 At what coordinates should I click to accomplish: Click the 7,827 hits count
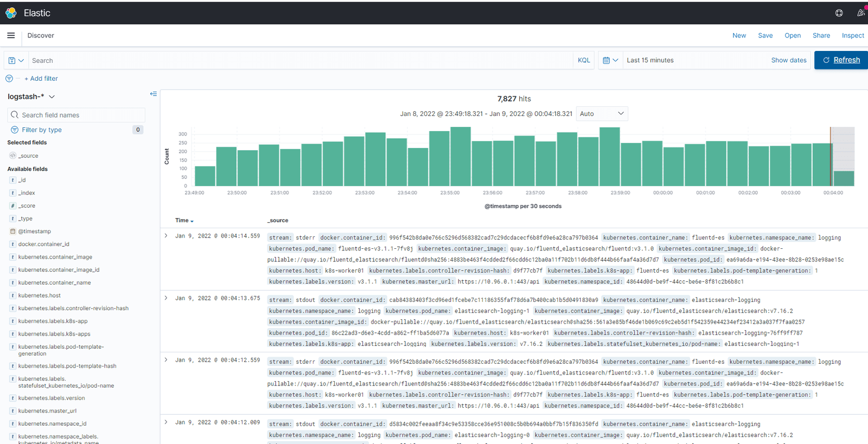pos(514,99)
